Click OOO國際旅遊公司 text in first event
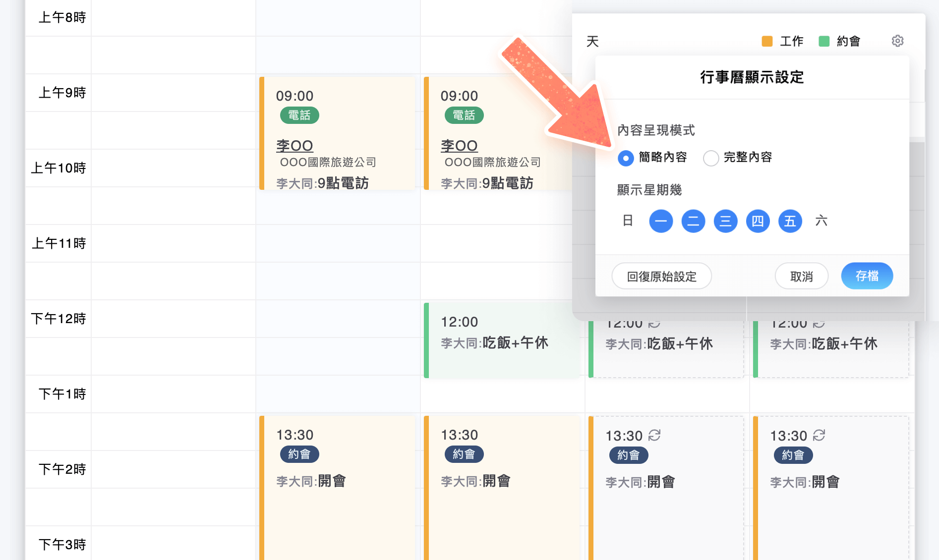 (x=328, y=163)
